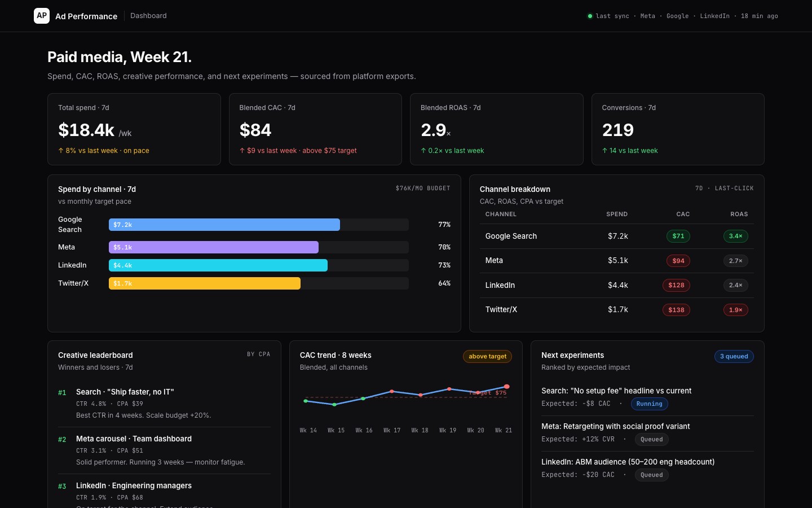Click Twitter/X row in Channel breakdown table
This screenshot has width=812, height=508.
(x=617, y=310)
